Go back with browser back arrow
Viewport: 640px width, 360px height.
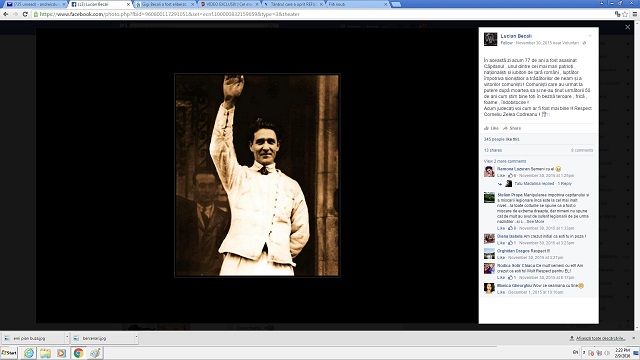coord(6,14)
